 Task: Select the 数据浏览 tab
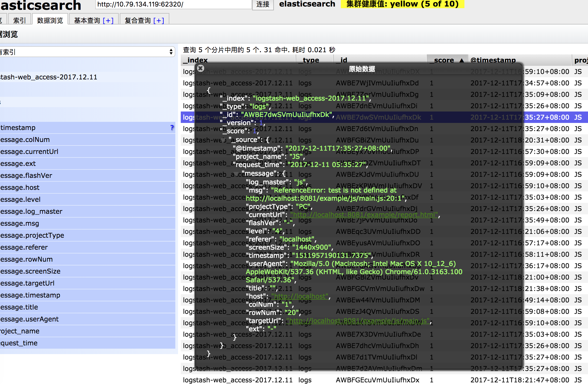click(50, 20)
